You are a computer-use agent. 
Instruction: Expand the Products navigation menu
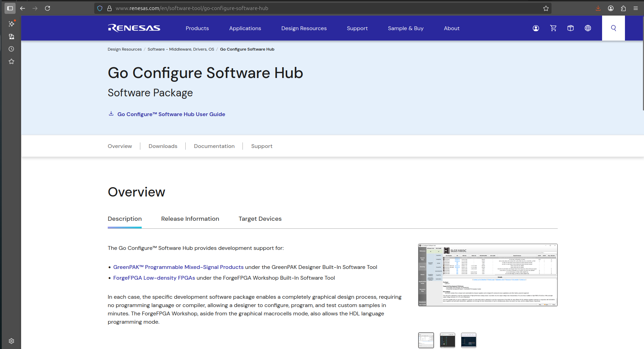(197, 28)
